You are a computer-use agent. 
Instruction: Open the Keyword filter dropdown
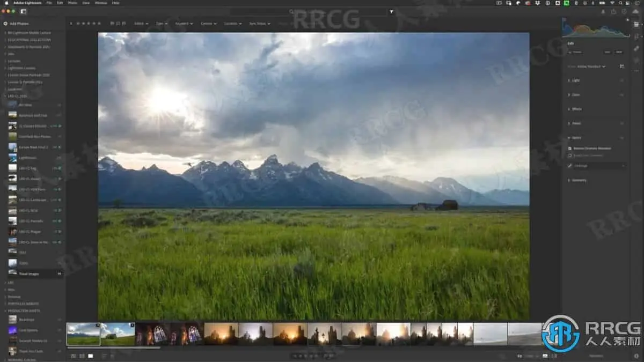pyautogui.click(x=184, y=24)
